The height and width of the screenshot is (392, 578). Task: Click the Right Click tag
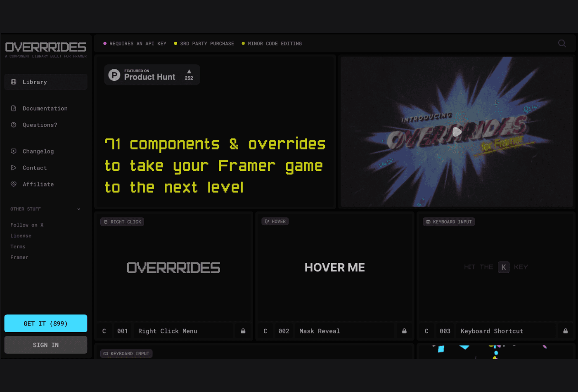point(122,222)
